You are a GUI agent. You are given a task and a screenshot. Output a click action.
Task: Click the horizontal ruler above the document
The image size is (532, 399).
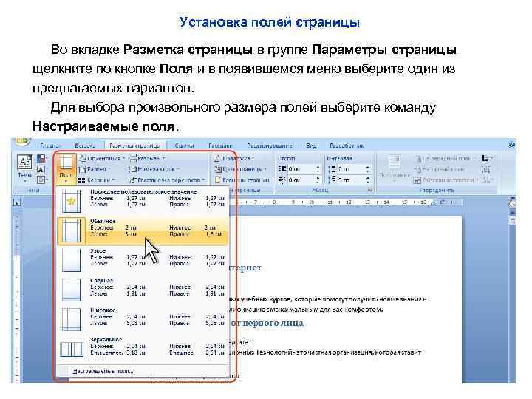click(x=346, y=202)
